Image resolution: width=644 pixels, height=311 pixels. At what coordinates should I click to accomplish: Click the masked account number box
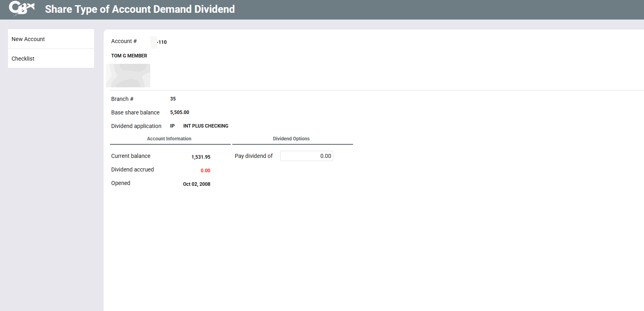coord(153,42)
